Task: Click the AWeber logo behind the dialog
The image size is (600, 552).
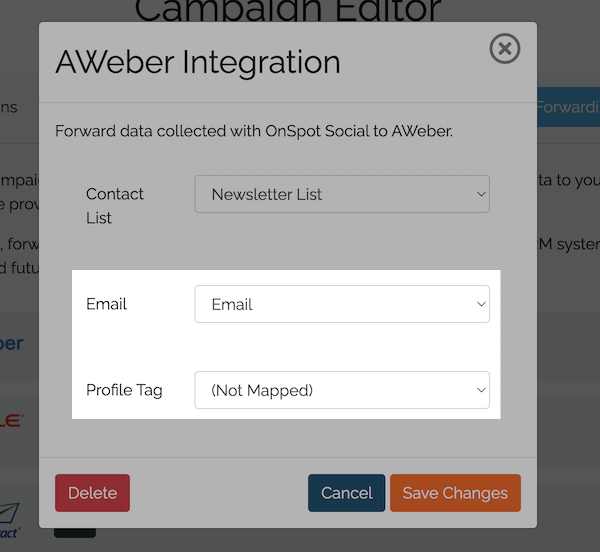Action: point(12,343)
